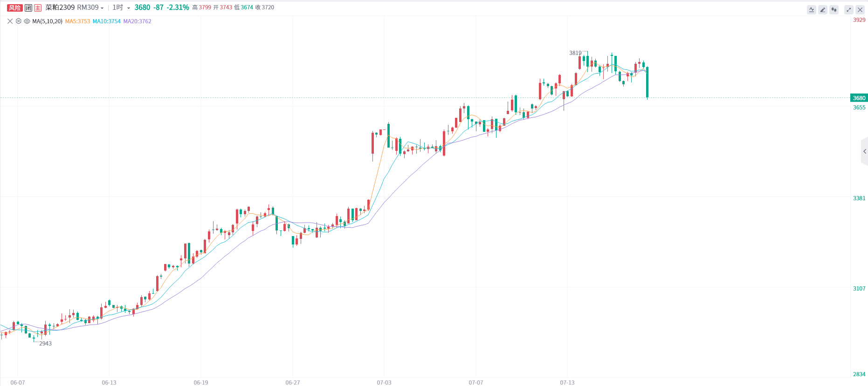The width and height of the screenshot is (868, 386).
Task: Expand chart to fullscreen
Action: click(849, 10)
